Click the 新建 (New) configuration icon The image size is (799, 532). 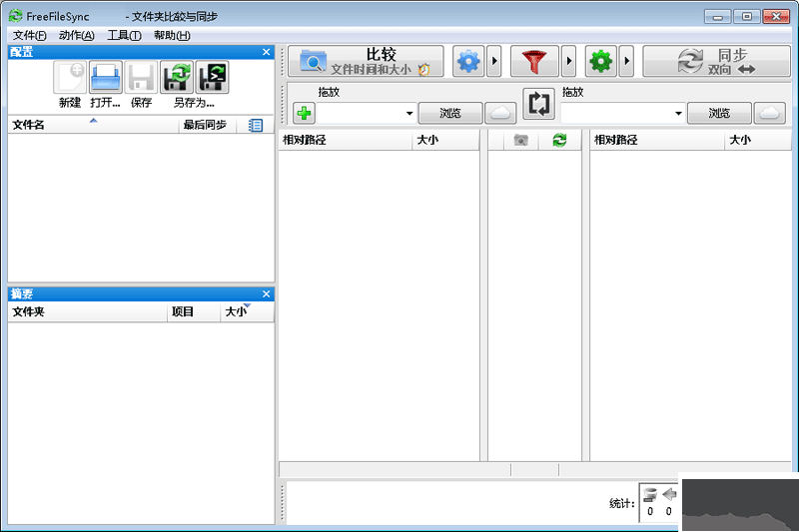coord(70,78)
